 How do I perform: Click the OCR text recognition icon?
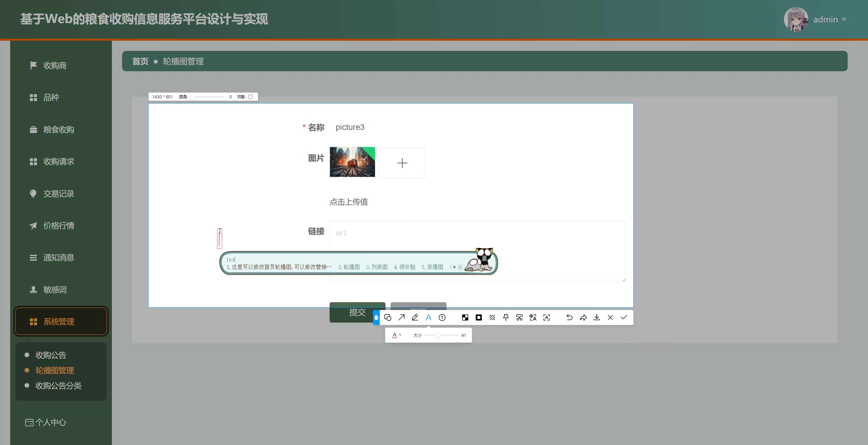coord(547,317)
